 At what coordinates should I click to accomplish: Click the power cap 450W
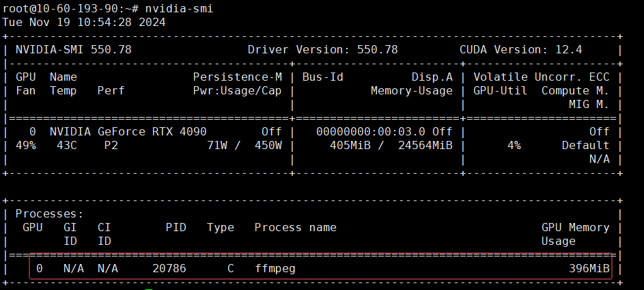tap(268, 145)
